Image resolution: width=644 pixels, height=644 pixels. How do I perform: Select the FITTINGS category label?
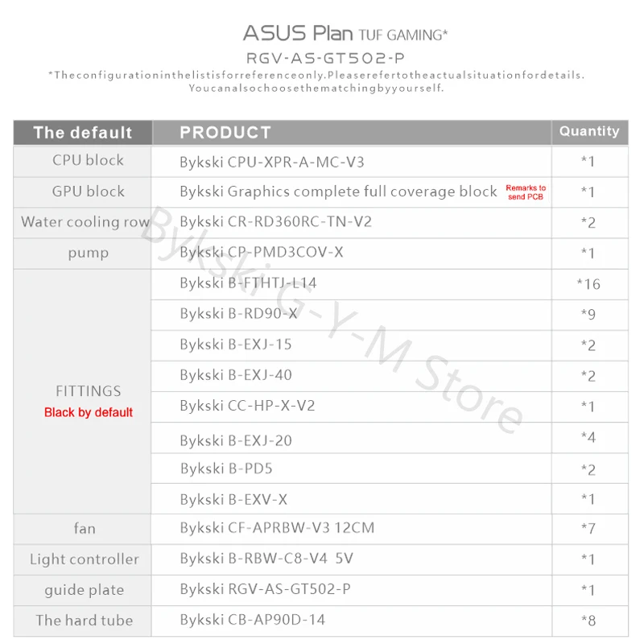pyautogui.click(x=89, y=391)
